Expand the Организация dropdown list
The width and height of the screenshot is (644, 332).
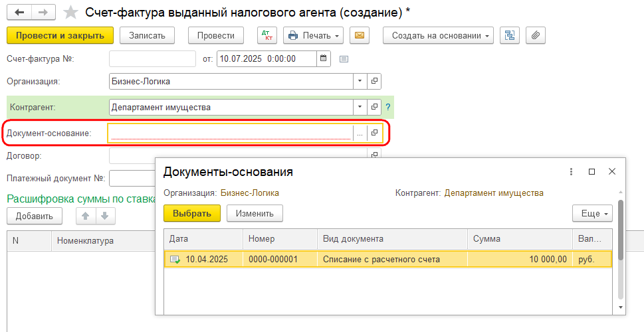(360, 81)
